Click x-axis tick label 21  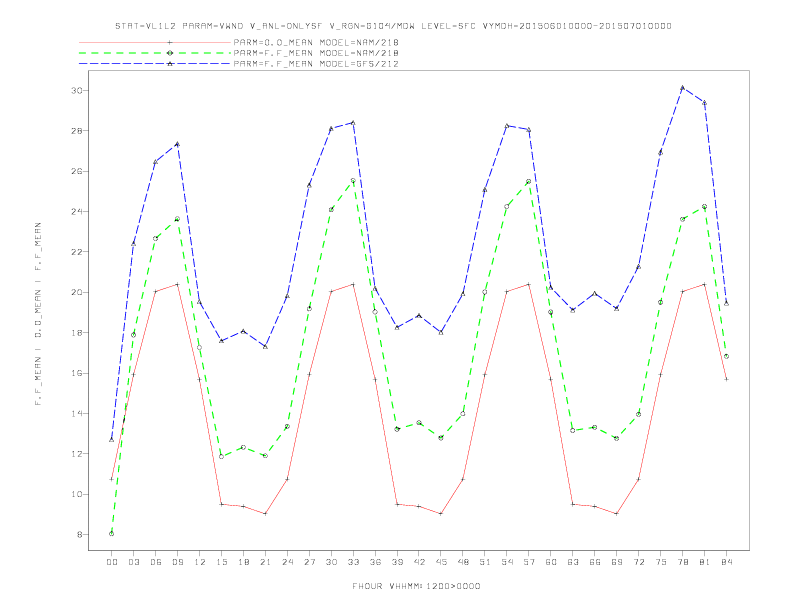265,562
